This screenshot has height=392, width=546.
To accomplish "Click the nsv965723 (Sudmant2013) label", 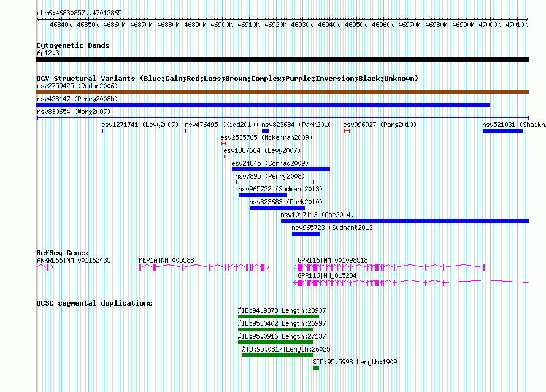I will 334,228.
